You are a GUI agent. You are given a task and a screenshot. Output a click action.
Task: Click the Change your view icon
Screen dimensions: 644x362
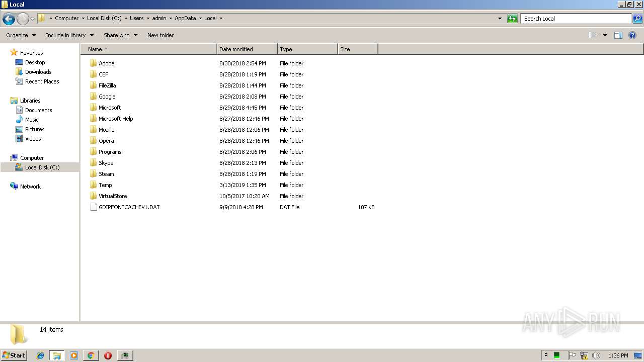point(593,35)
